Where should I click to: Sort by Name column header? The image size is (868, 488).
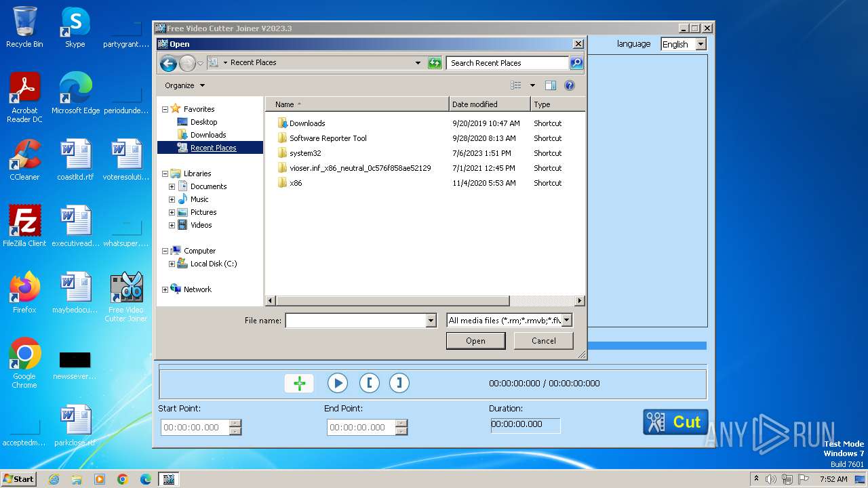pos(357,104)
